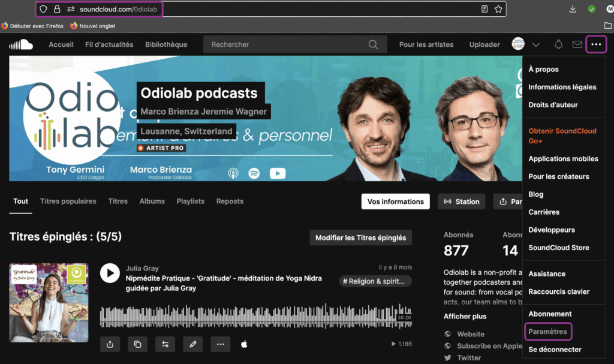Open the Website profile link
This screenshot has height=364, width=614.
coord(470,334)
